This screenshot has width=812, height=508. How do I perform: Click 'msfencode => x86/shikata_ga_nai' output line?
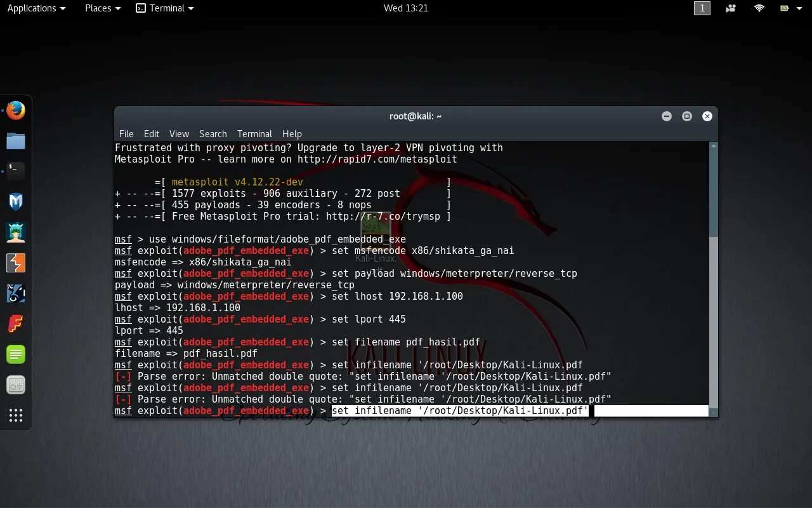pos(203,262)
